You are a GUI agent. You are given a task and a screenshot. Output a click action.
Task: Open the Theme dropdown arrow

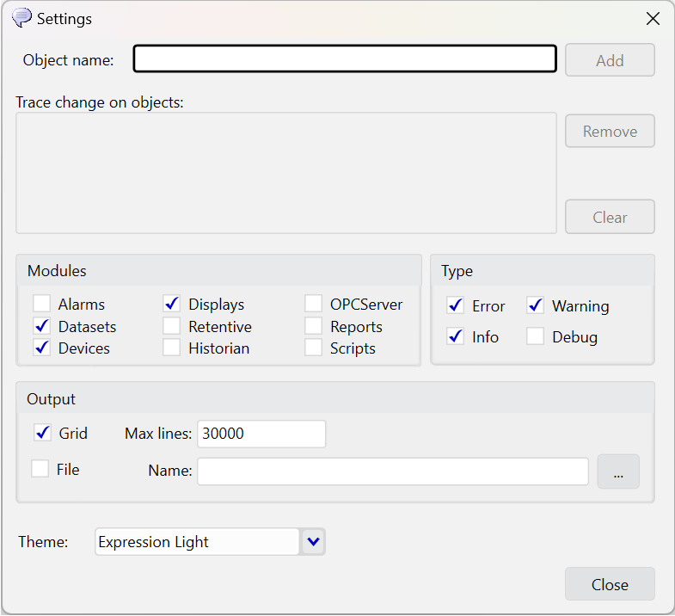(x=313, y=541)
